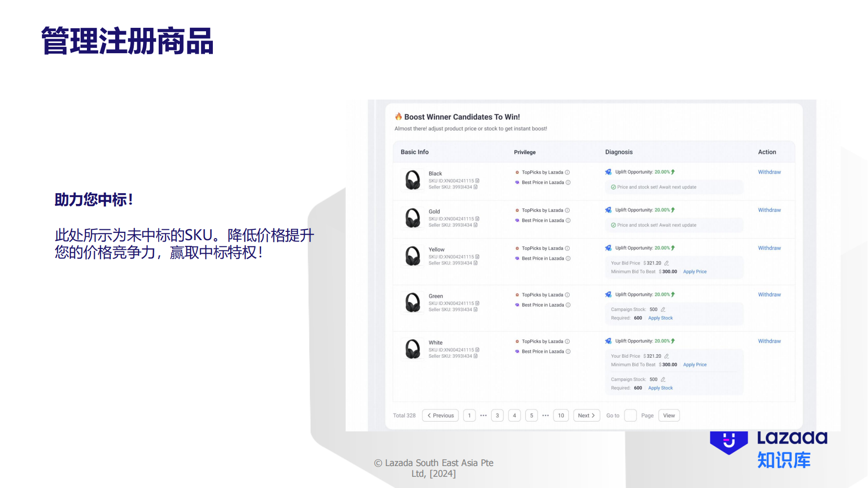Jump to page 1

pos(469,416)
